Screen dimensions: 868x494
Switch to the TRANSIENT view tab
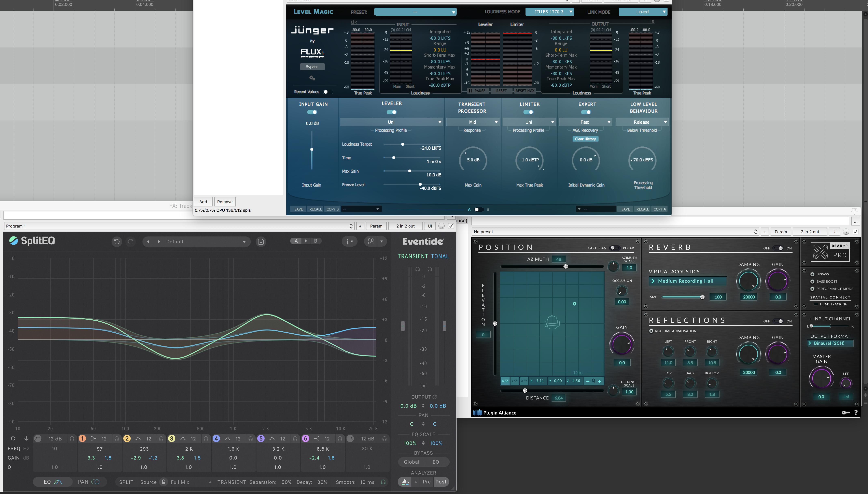point(412,257)
